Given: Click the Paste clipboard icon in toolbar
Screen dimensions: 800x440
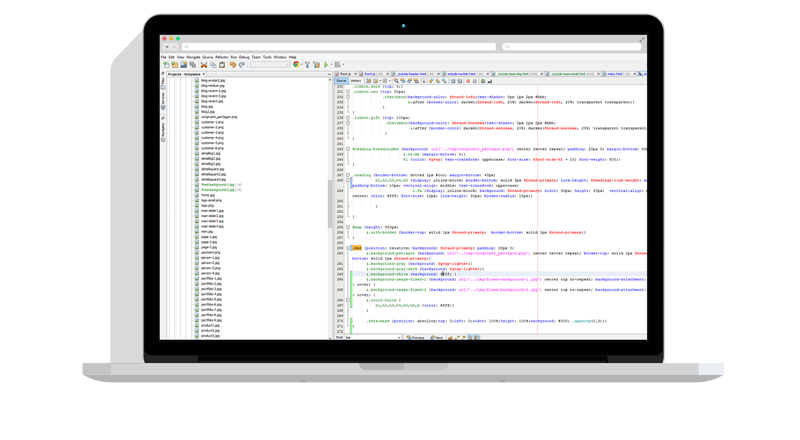Looking at the screenshot, I should click(219, 65).
